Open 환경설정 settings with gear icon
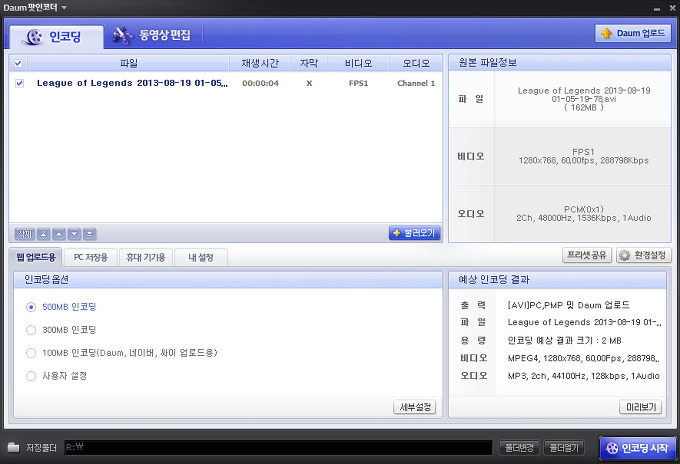This screenshot has height=464, width=680. tap(644, 255)
